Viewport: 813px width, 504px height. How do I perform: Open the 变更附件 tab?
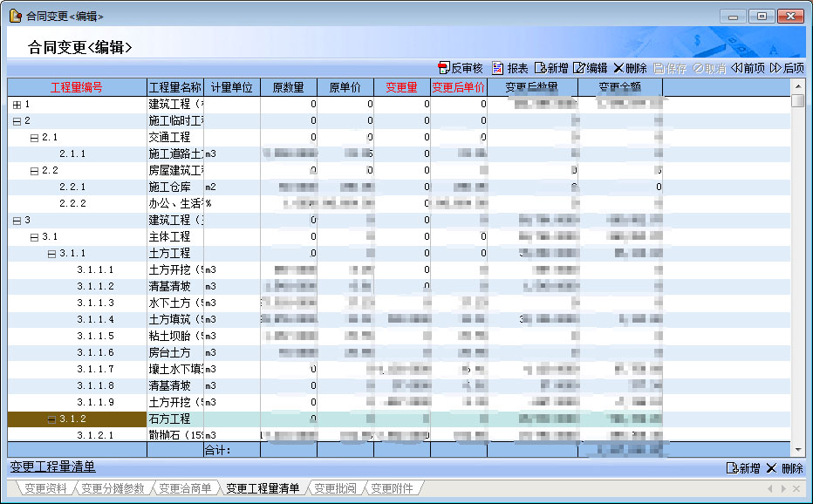tap(393, 488)
